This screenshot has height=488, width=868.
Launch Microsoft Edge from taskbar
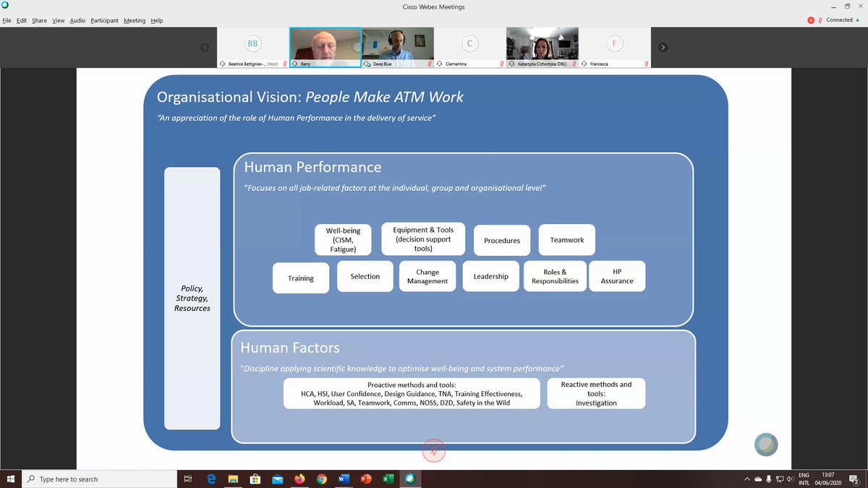point(212,479)
